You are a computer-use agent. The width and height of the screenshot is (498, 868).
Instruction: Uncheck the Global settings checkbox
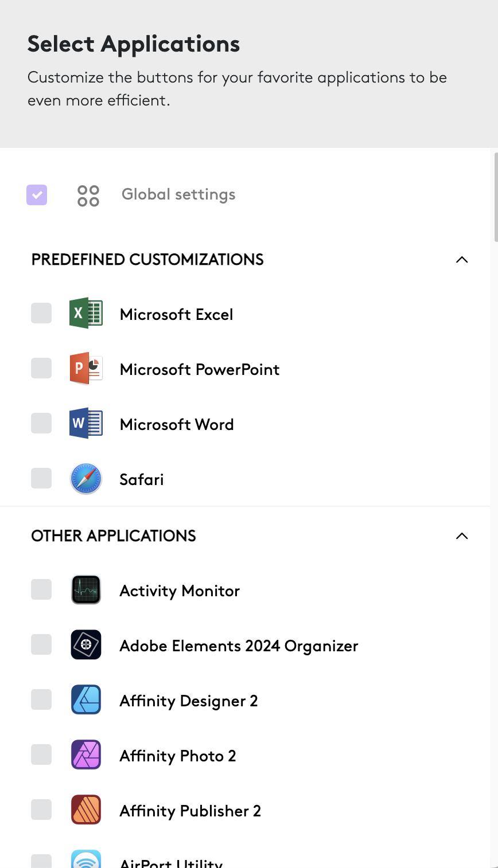coord(37,195)
